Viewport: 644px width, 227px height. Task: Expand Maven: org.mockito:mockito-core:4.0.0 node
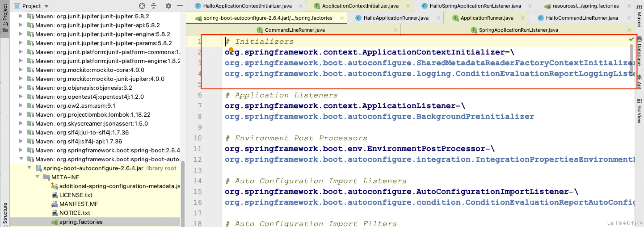pyautogui.click(x=21, y=70)
